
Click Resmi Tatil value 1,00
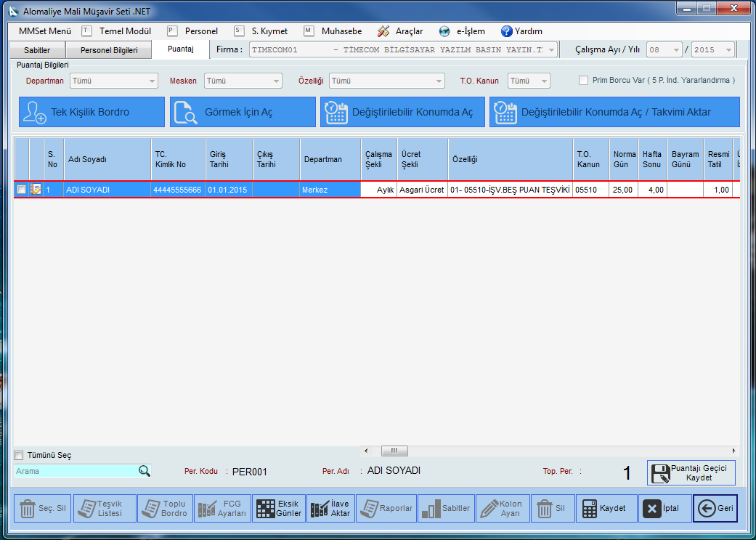718,190
